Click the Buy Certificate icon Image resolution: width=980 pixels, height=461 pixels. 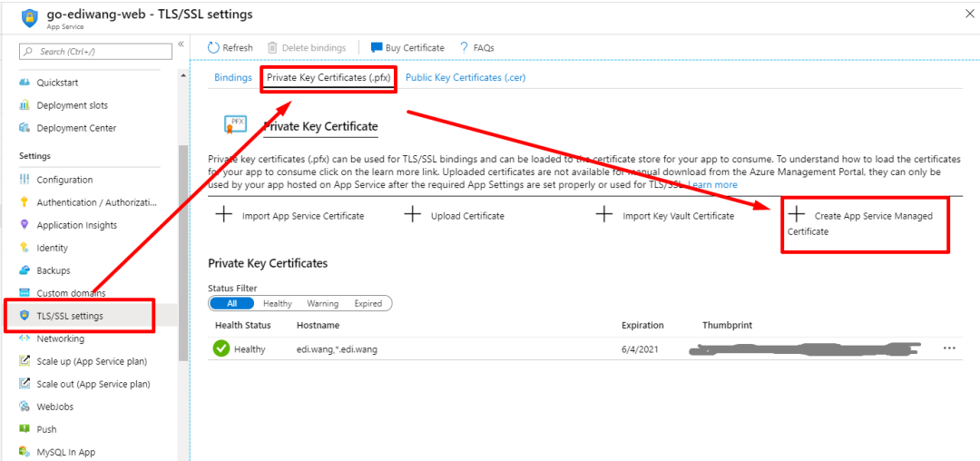pyautogui.click(x=377, y=47)
